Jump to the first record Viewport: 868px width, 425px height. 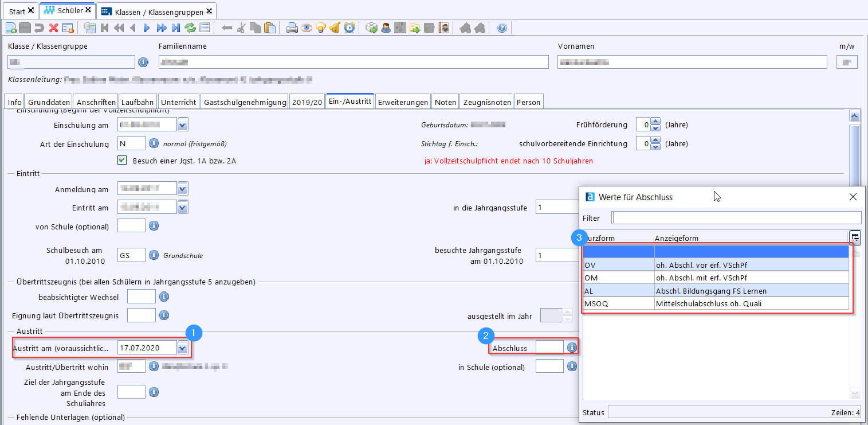[x=105, y=28]
